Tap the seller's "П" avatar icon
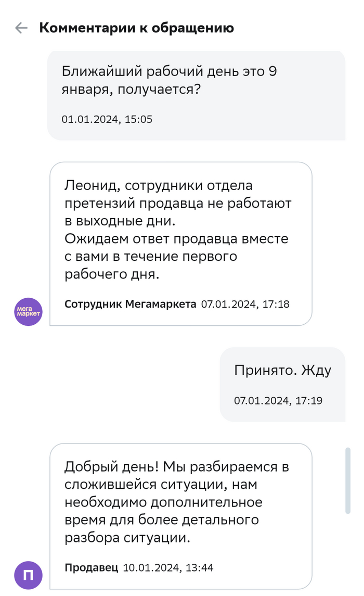The width and height of the screenshot is (364, 596). tap(28, 575)
